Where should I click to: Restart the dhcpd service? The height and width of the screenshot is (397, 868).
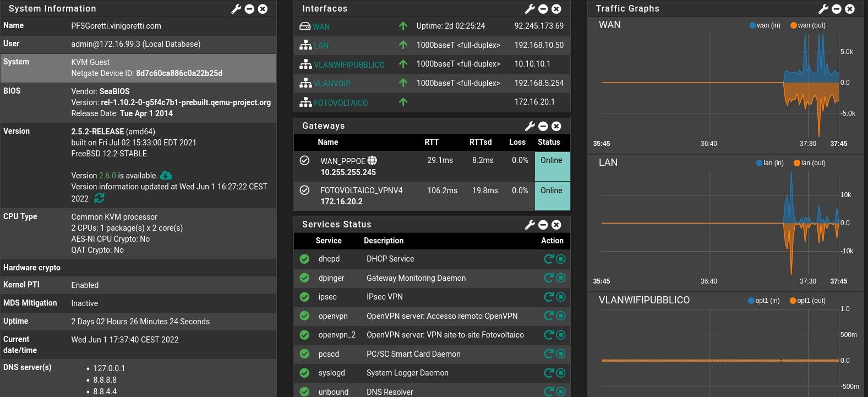(548, 259)
